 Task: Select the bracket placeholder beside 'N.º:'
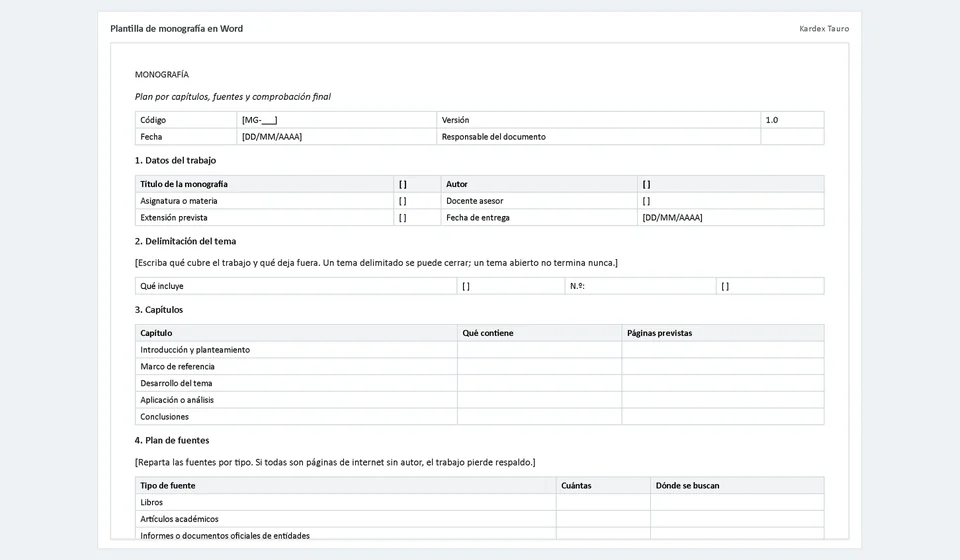point(725,286)
